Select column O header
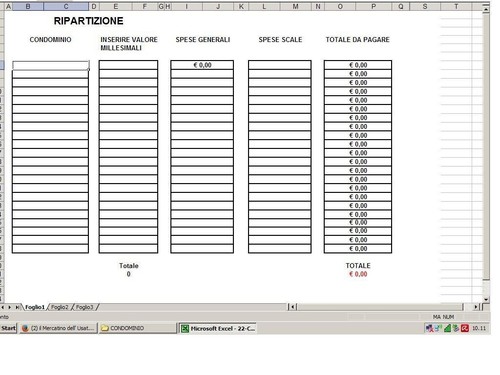The height and width of the screenshot is (375, 500). coord(340,6)
